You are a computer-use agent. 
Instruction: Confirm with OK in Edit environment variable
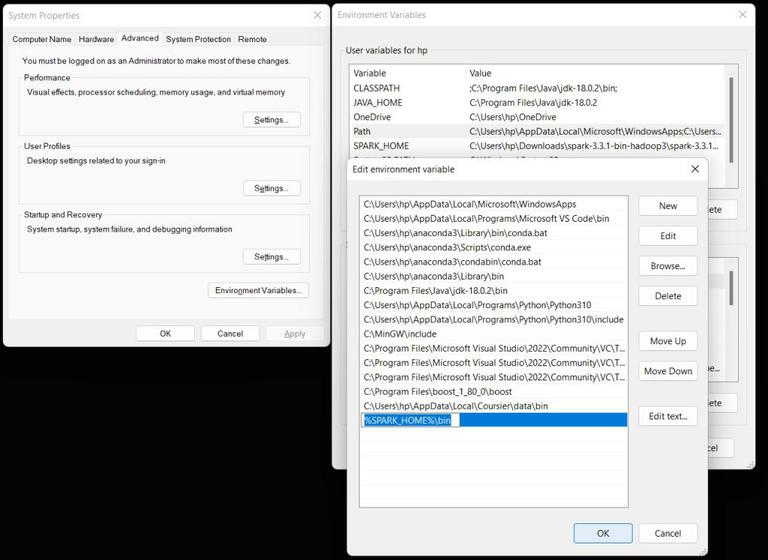coord(603,533)
